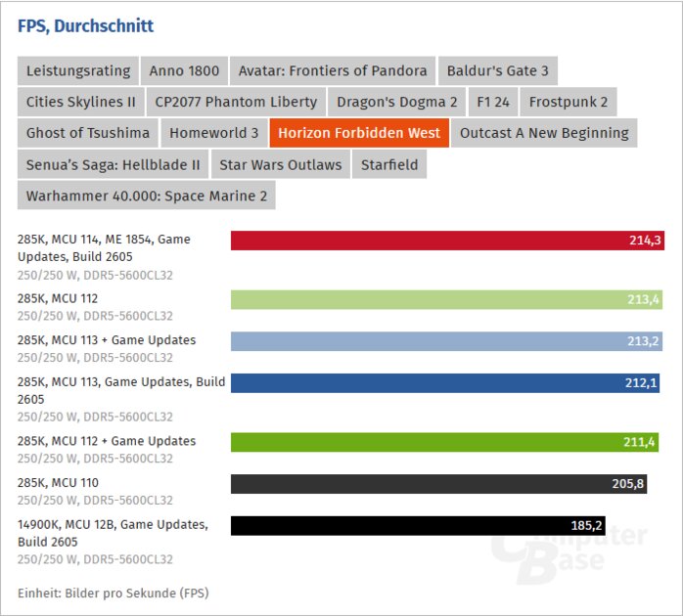Click the black 185,2 FPS bar
683x616 pixels.
click(x=418, y=526)
